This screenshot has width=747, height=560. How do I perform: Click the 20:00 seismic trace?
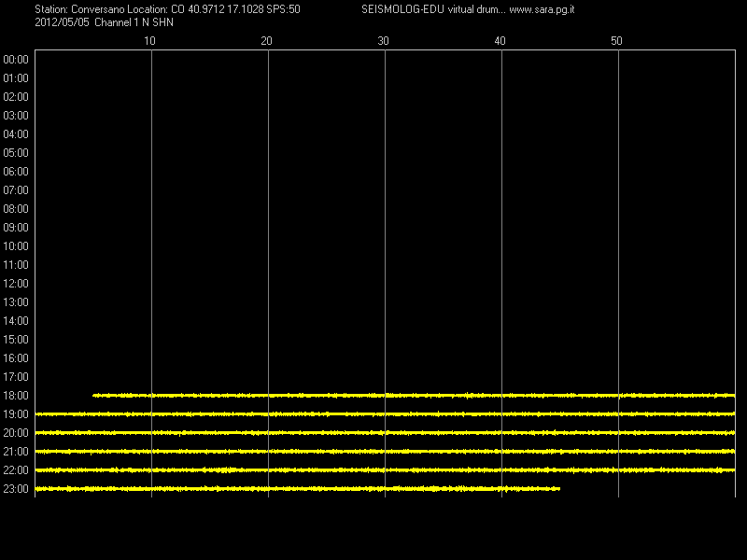pyautogui.click(x=385, y=433)
